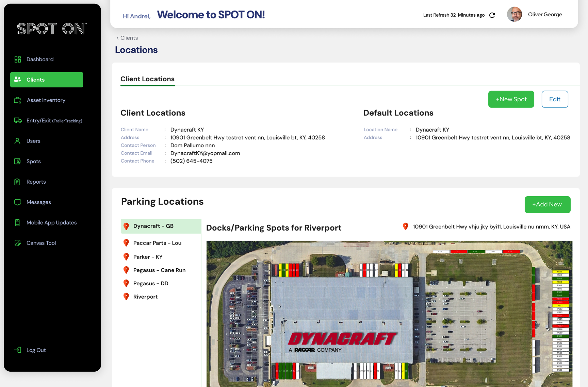The image size is (588, 387).
Task: Click the Log Out arrow icon
Action: (x=18, y=350)
